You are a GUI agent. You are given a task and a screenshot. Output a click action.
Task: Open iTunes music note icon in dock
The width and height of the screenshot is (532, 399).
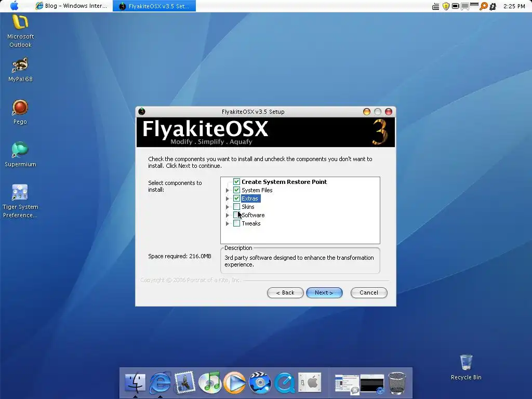[x=210, y=383]
